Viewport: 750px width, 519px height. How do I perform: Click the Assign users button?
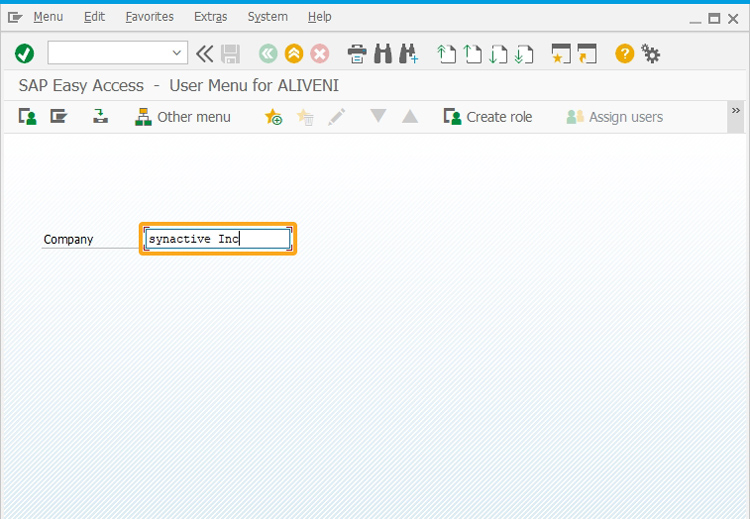click(x=614, y=117)
